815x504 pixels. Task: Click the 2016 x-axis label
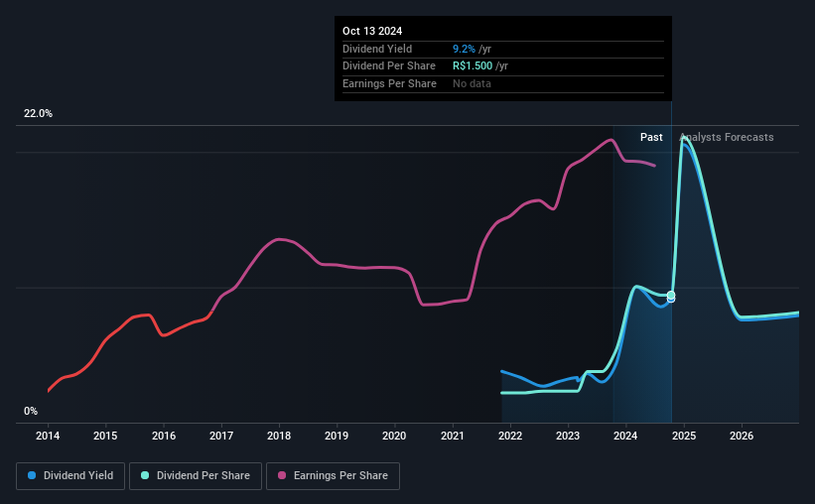pos(164,436)
